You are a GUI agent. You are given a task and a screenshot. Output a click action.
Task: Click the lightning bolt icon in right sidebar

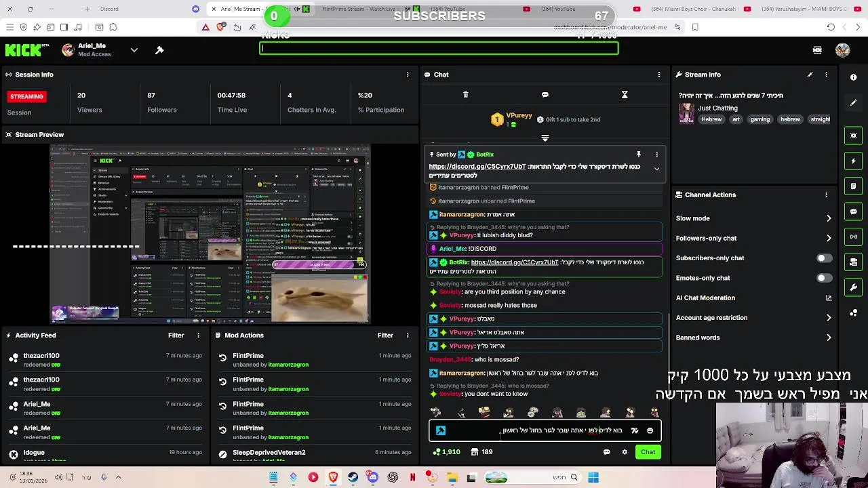pyautogui.click(x=854, y=161)
